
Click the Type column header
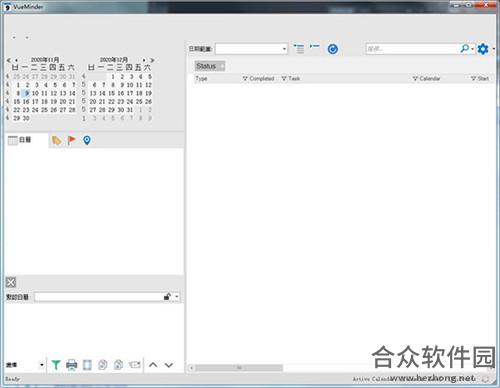coord(201,79)
